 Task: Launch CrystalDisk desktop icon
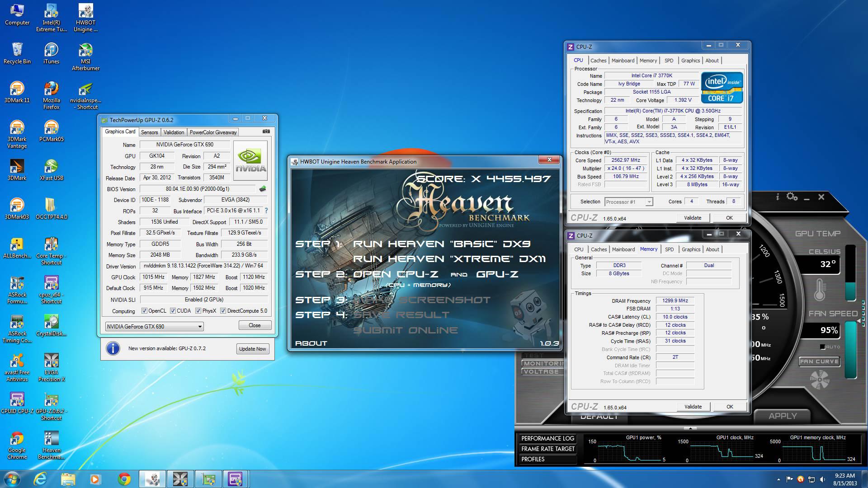coord(51,325)
